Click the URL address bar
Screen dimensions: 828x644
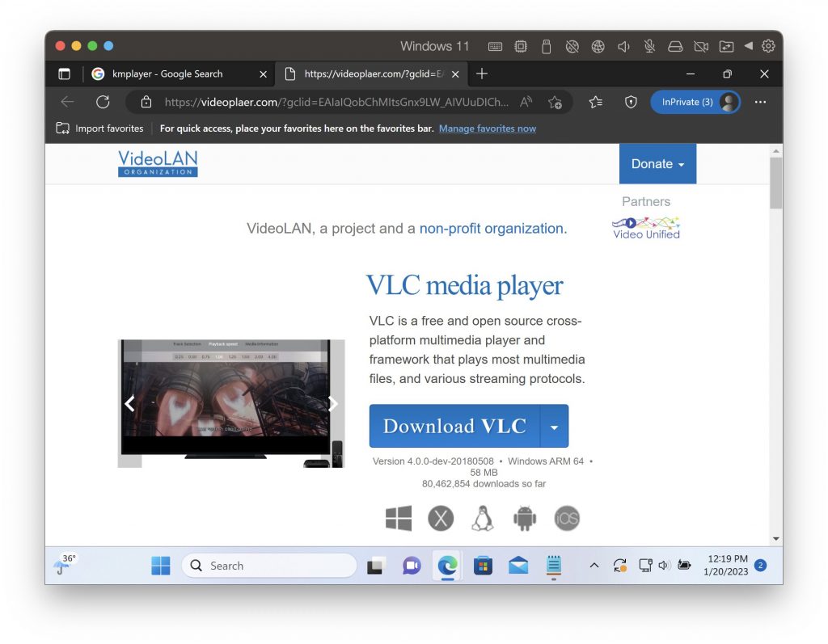click(x=336, y=102)
